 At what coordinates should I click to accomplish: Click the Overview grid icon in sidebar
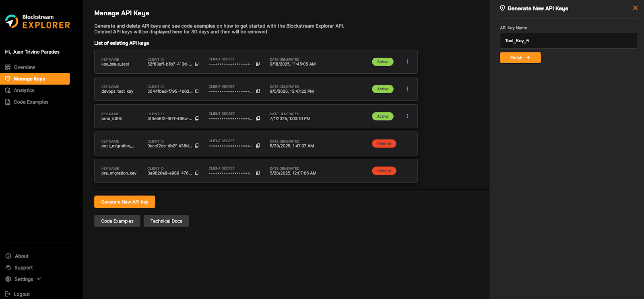[8, 67]
